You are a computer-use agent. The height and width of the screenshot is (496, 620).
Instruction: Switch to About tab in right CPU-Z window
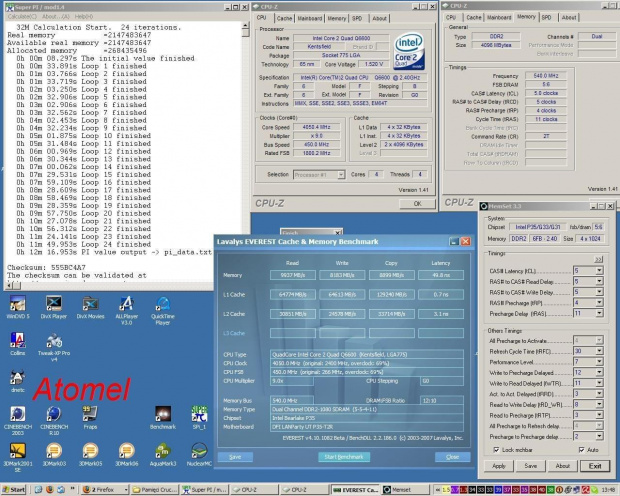click(569, 17)
